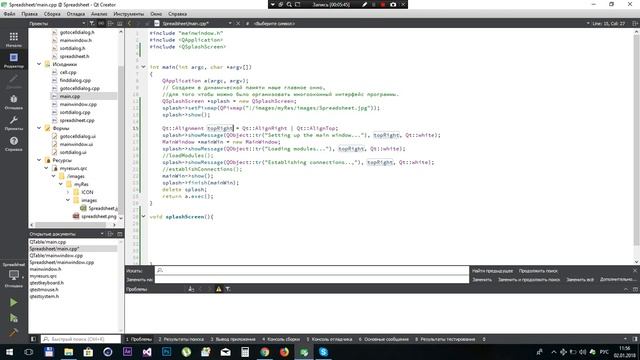The image size is (640, 360).
Task: Click Заменить всё button
Action: pos(580,280)
